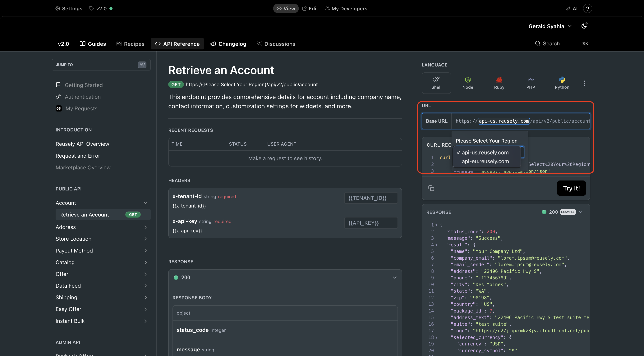The image size is (644, 356).
Task: Open the help question-mark icon
Action: 587,8
